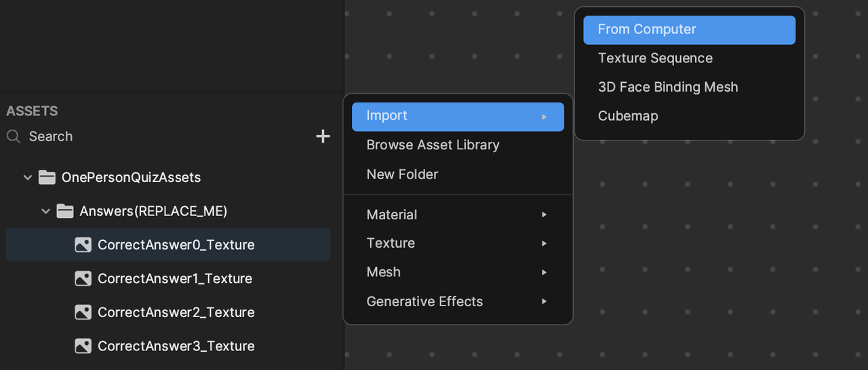Choose From Computer in Import submenu

(x=689, y=30)
